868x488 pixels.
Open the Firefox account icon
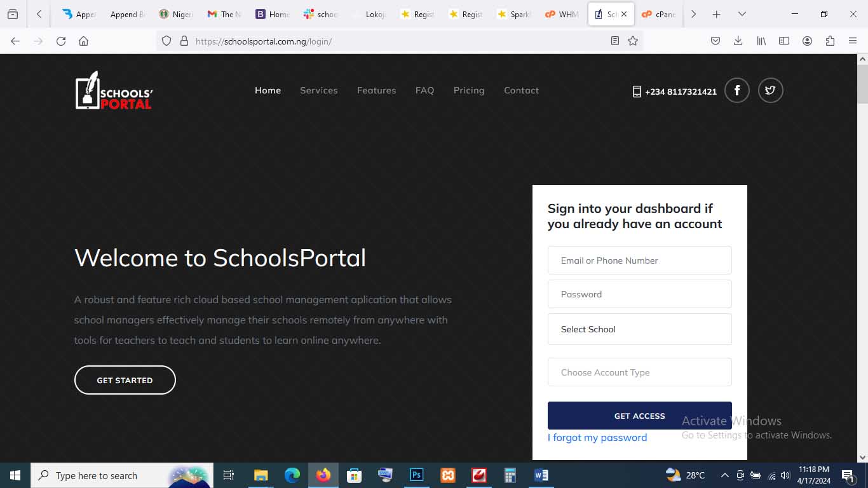pos(807,41)
